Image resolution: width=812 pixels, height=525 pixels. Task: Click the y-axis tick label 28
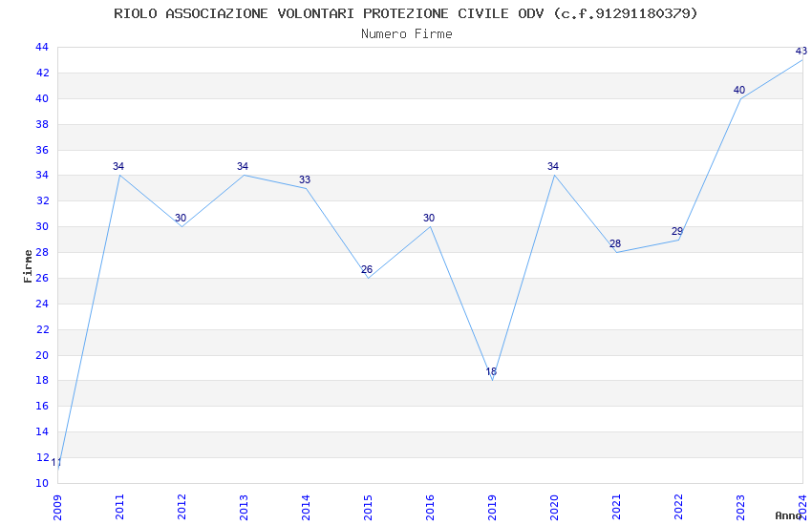pos(42,252)
